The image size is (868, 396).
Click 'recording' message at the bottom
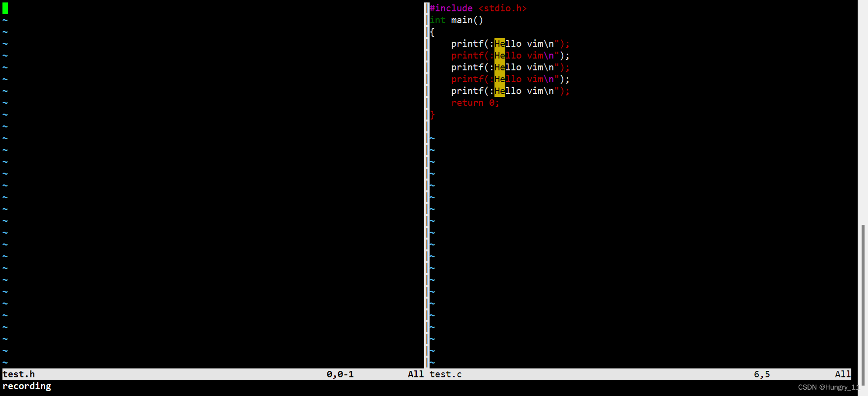(x=27, y=386)
